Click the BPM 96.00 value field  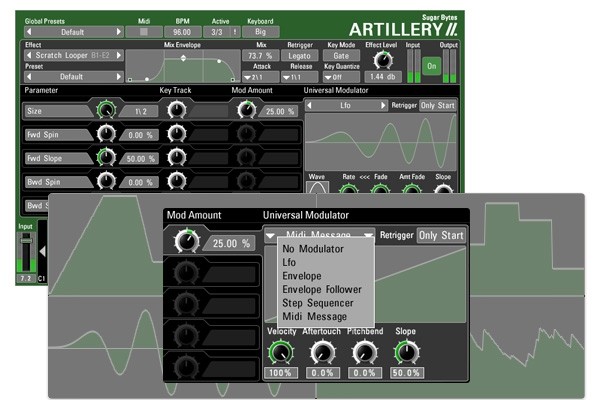pyautogui.click(x=182, y=32)
